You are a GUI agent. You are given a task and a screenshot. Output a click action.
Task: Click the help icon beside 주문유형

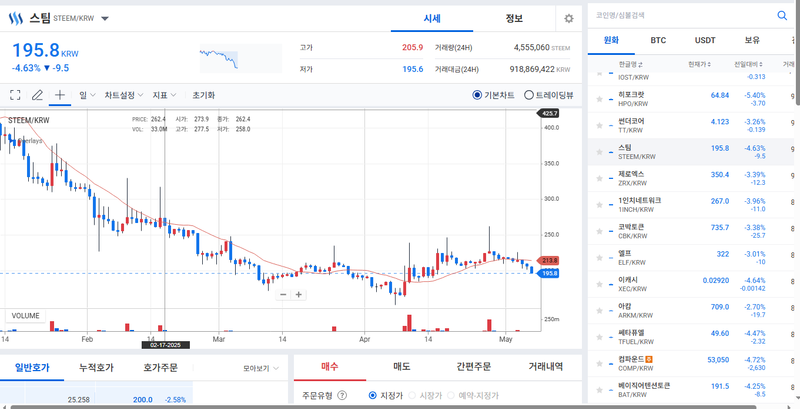(342, 395)
